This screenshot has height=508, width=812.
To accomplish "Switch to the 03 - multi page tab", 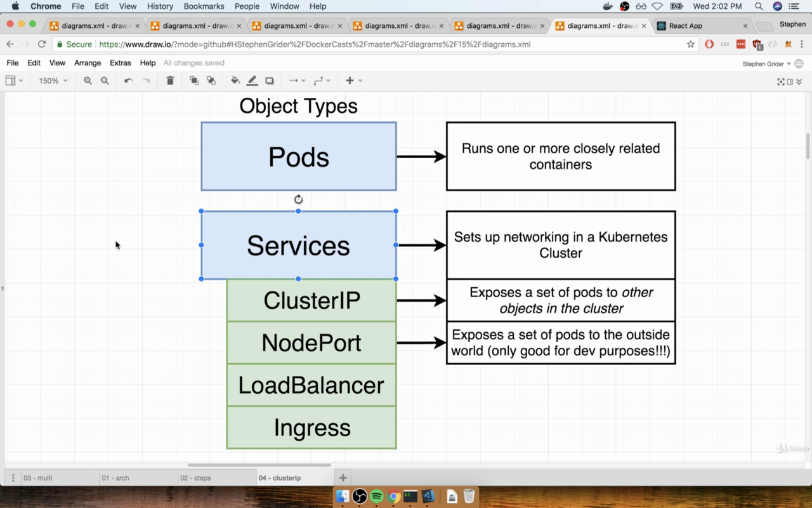I will point(59,478).
